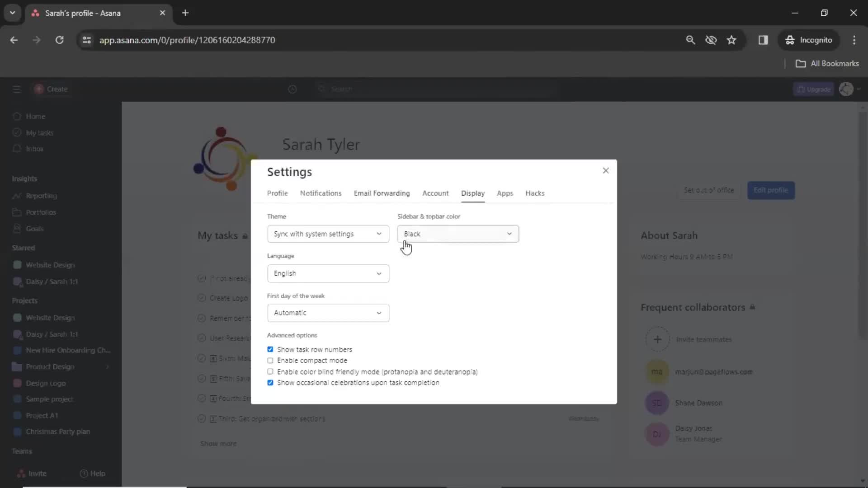Click the Portfolios sidebar icon

pyautogui.click(x=17, y=212)
